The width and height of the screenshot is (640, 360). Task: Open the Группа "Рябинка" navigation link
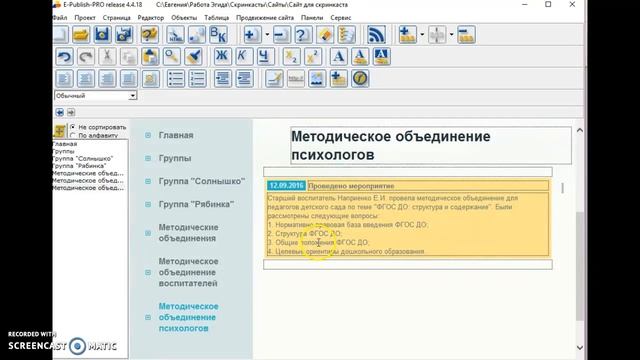[x=196, y=204]
